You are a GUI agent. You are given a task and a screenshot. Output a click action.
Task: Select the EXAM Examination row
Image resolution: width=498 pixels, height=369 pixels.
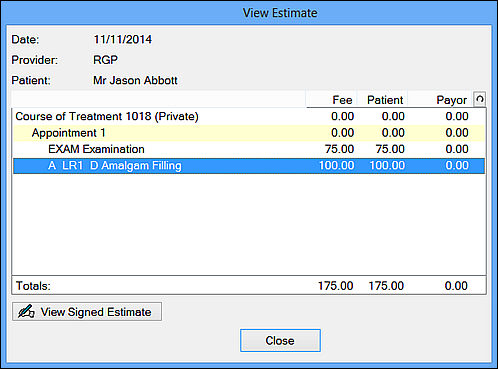coord(249,149)
